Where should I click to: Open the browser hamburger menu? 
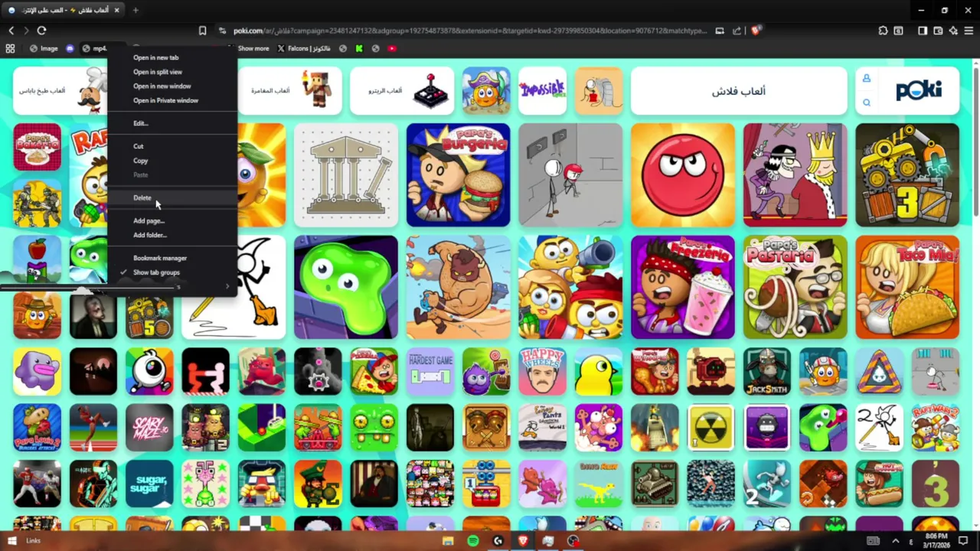pyautogui.click(x=969, y=31)
